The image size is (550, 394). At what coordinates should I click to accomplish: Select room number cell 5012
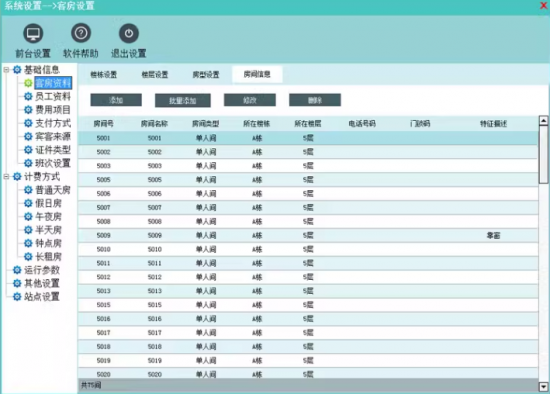103,277
